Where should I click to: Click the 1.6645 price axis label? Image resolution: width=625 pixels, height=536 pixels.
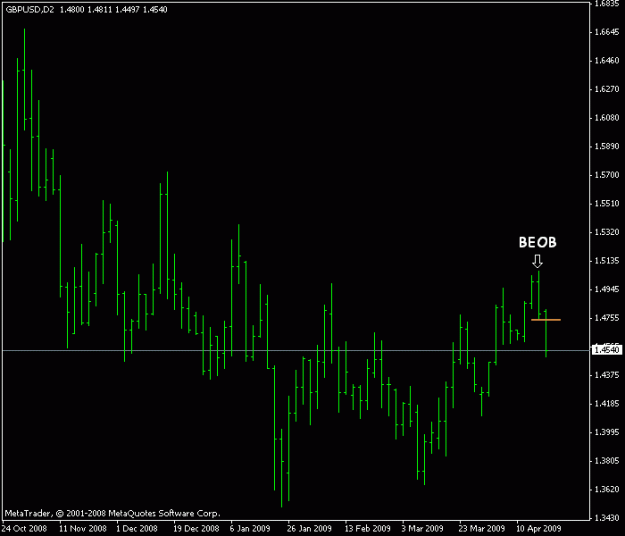tap(607, 32)
